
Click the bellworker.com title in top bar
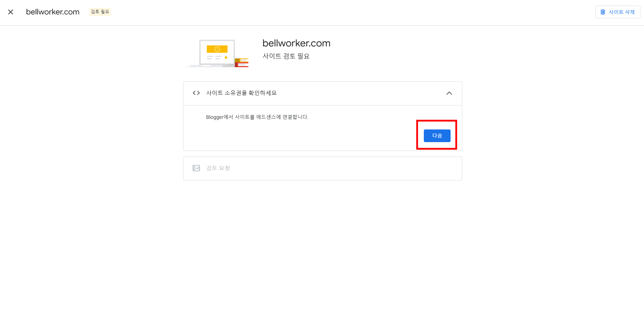[x=53, y=12]
